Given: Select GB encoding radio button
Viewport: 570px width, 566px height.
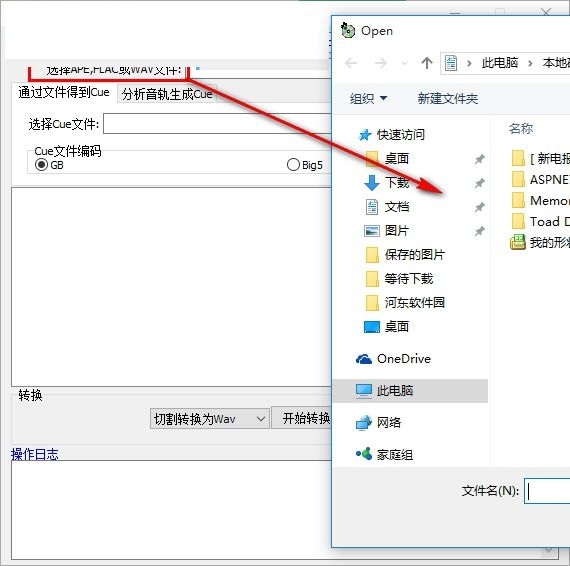Looking at the screenshot, I should [x=41, y=165].
